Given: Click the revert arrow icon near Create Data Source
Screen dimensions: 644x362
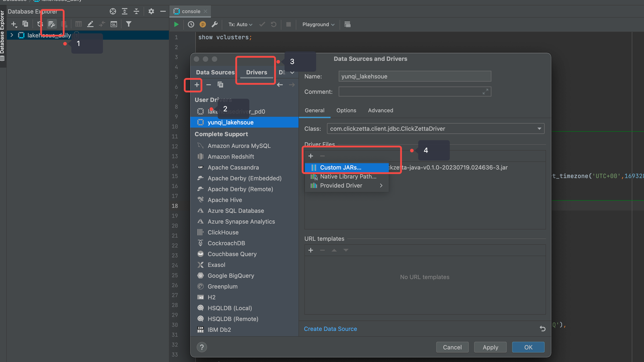Looking at the screenshot, I should pyautogui.click(x=542, y=329).
